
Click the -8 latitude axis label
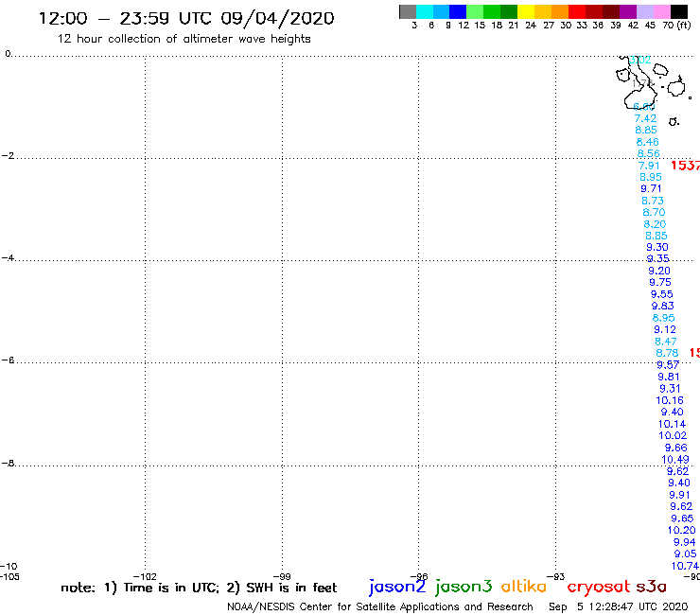(8, 464)
